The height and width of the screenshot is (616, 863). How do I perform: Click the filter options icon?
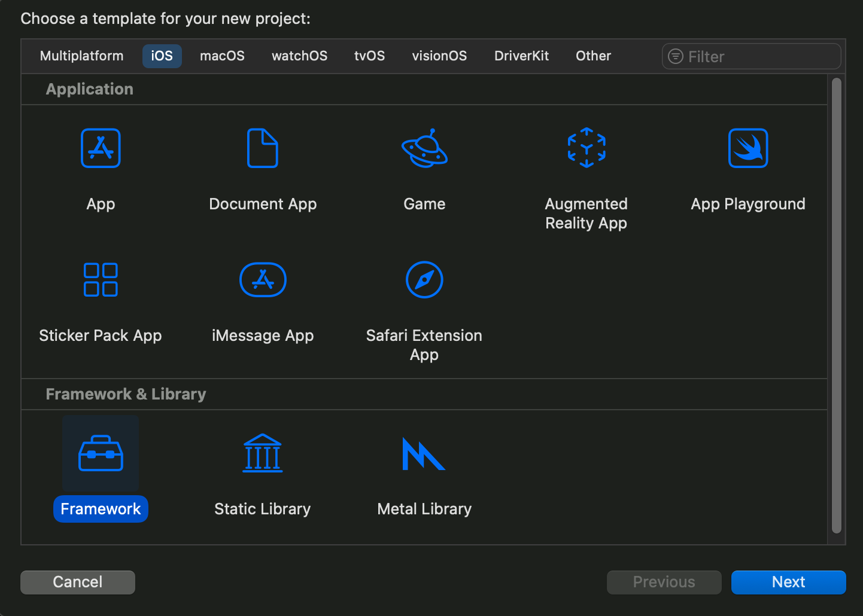675,56
